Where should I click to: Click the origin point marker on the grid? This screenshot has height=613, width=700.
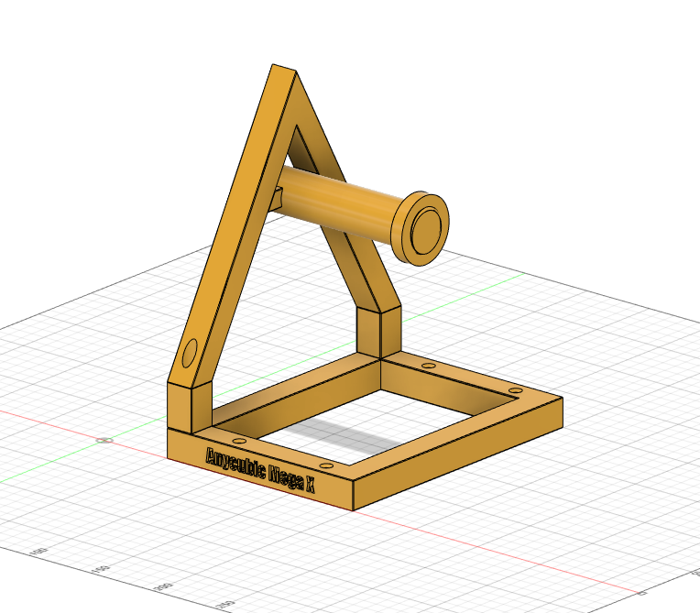coord(104,441)
